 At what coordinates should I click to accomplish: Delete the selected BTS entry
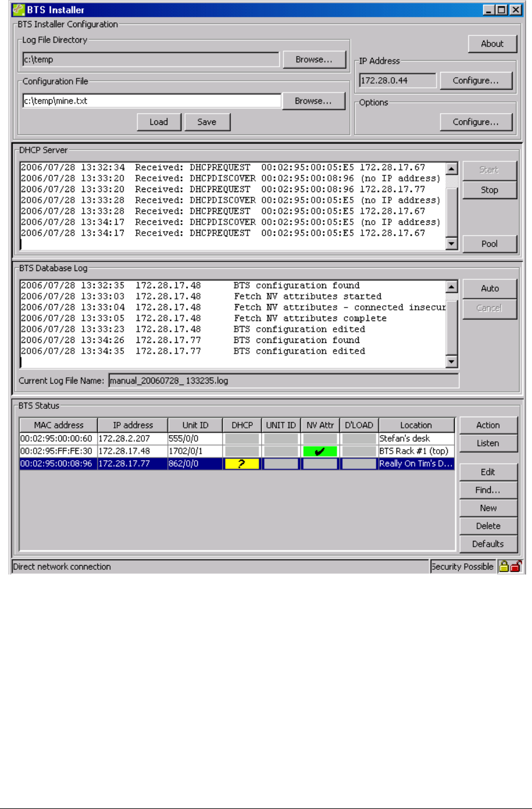[488, 526]
